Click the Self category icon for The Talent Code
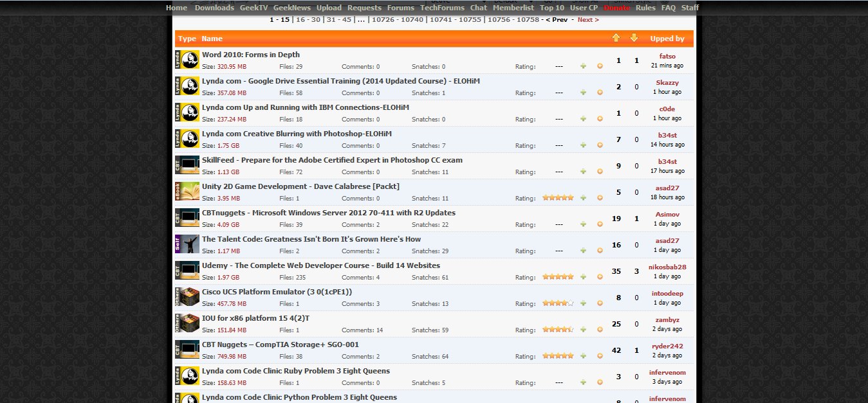Image resolution: width=868 pixels, height=403 pixels. click(x=187, y=244)
